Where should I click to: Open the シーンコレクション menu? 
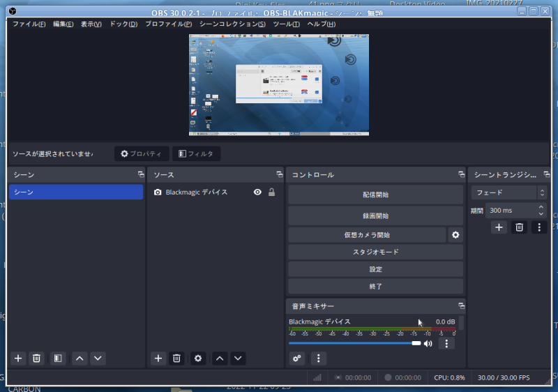(x=232, y=24)
